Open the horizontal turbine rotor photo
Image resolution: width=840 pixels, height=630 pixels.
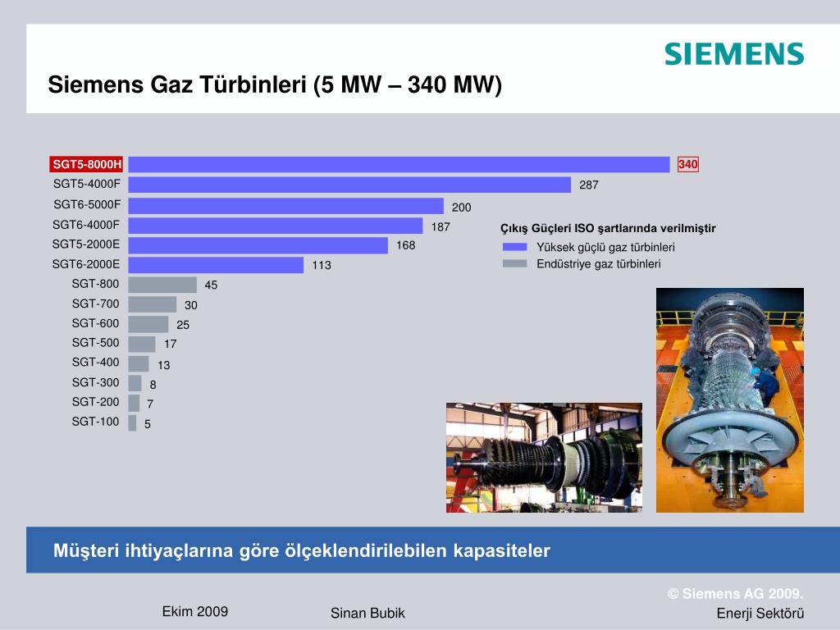point(545,458)
